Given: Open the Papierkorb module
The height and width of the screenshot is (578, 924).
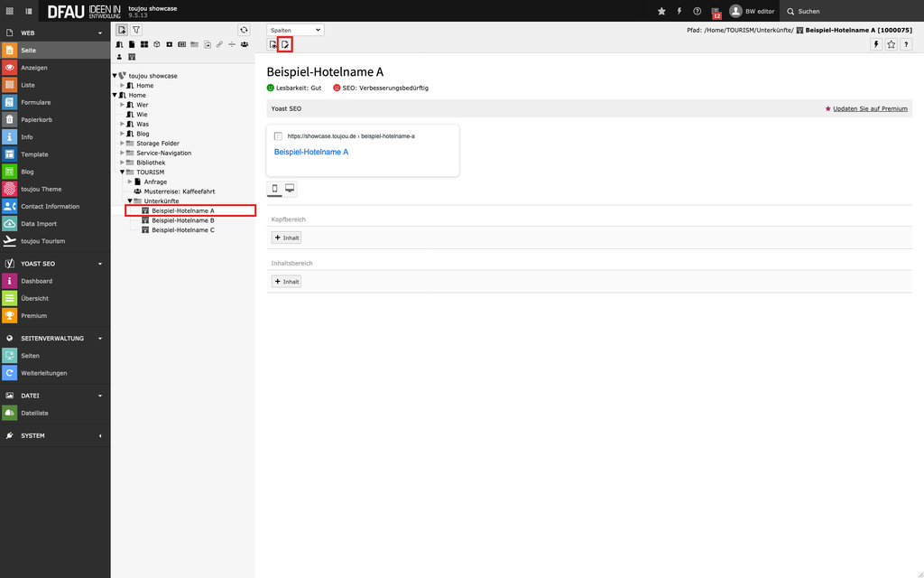Looking at the screenshot, I should [34, 119].
